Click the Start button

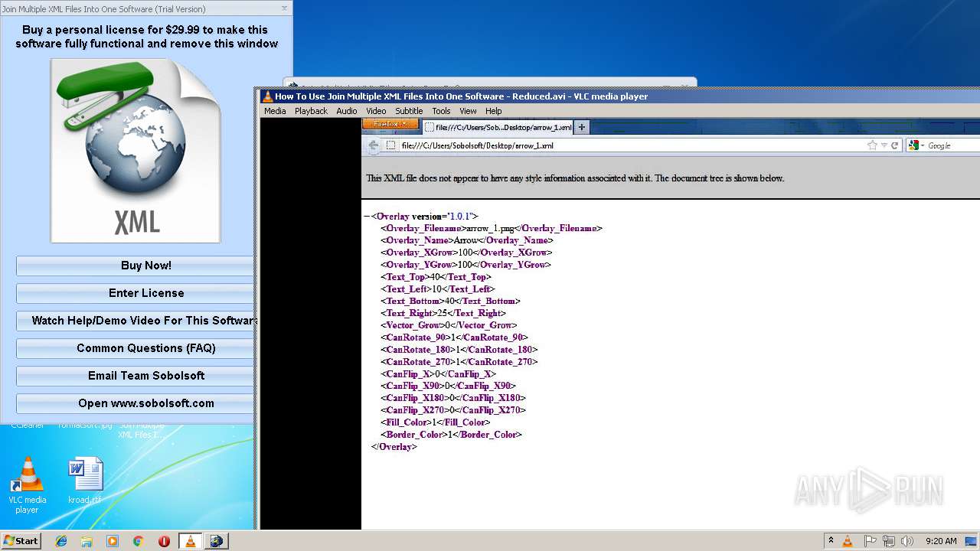21,540
